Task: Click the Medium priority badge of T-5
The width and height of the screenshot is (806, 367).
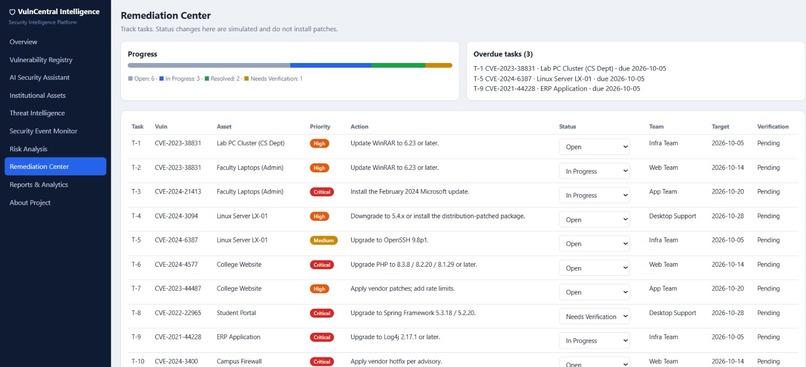Action: coord(324,241)
